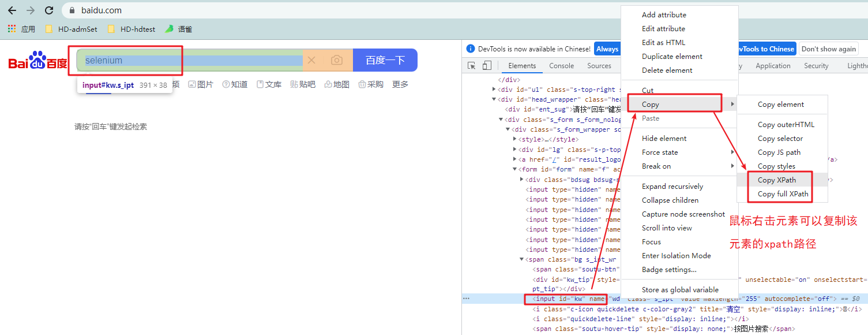
Task: Select Copy full XPath in submenu
Action: 783,194
